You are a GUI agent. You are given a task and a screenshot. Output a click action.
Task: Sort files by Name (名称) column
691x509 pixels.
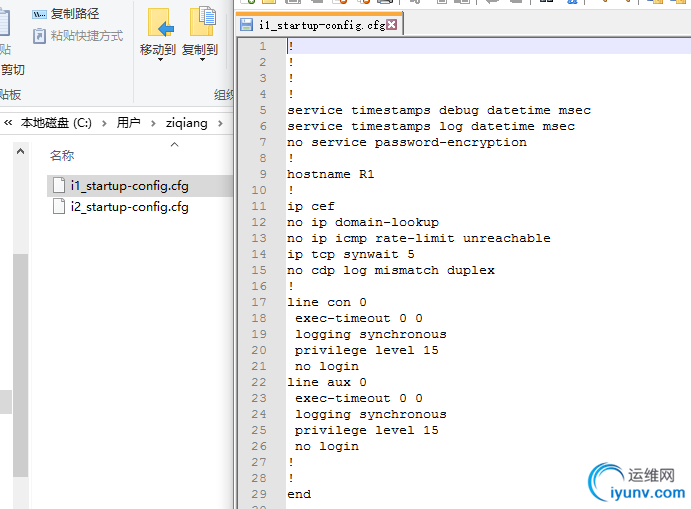click(62, 155)
